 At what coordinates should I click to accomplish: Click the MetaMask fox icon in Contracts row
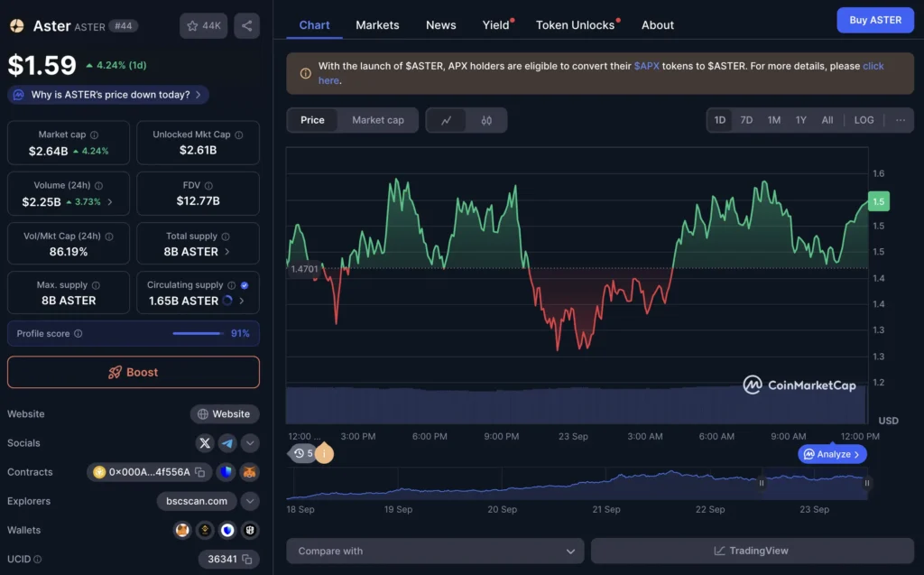point(250,472)
